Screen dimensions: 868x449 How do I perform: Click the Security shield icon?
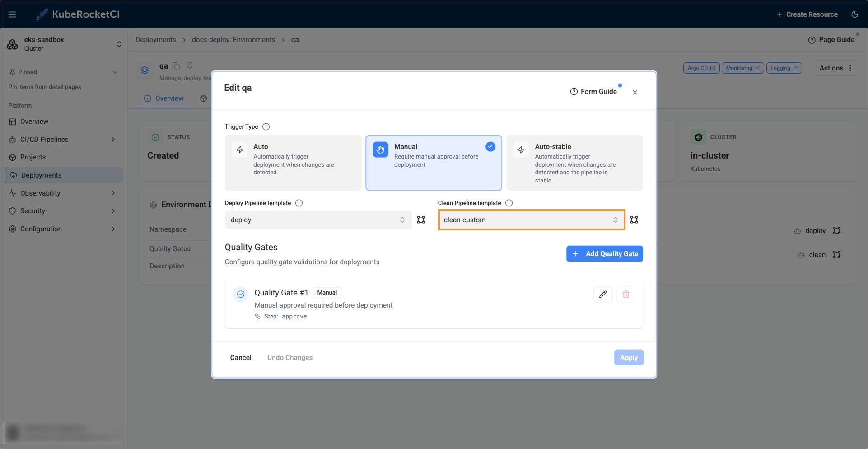pos(13,211)
